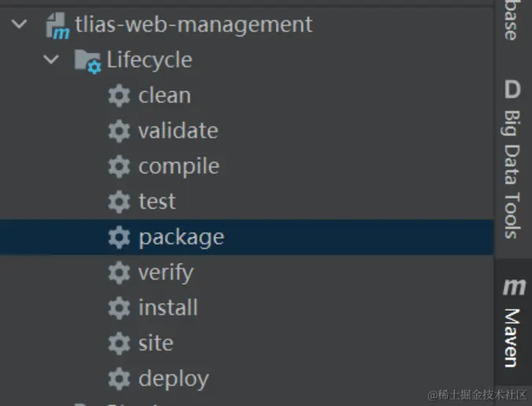
Task: Collapse the tlias-web-management project node
Action: click(20, 25)
